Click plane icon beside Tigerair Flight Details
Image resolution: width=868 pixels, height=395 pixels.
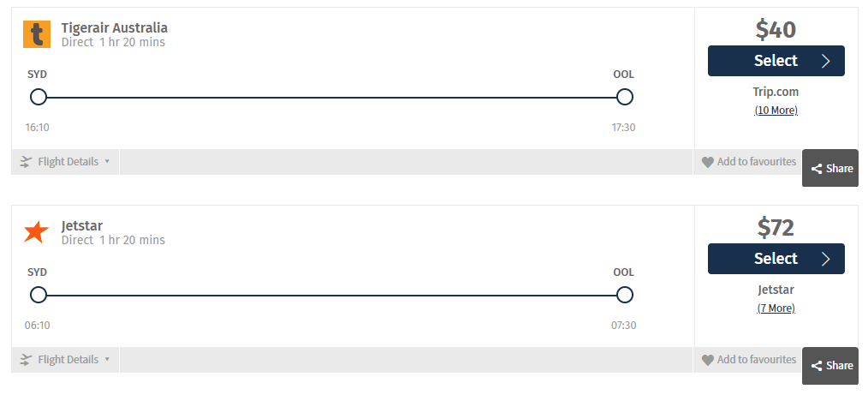[27, 161]
